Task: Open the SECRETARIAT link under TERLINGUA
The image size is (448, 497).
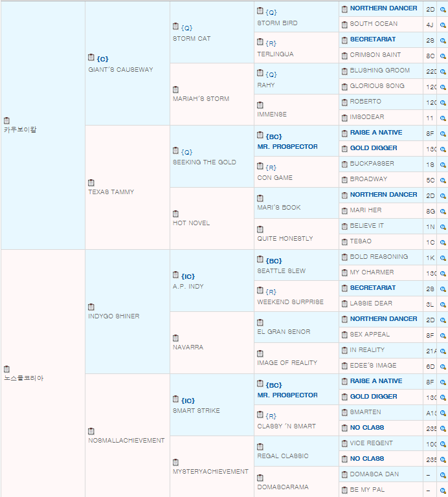Action: coord(372,39)
